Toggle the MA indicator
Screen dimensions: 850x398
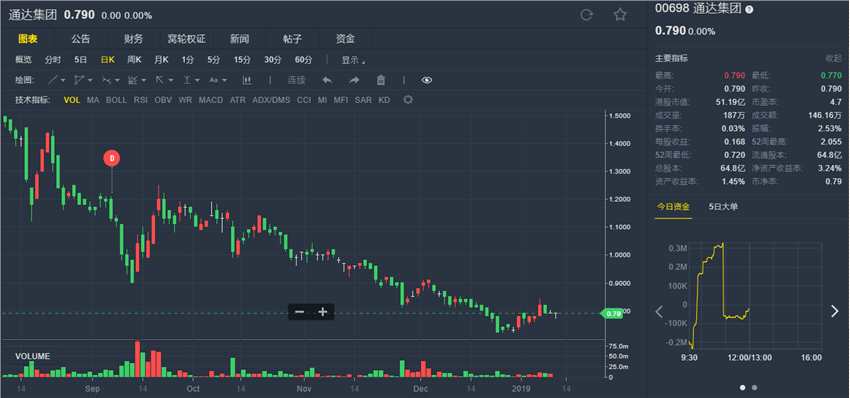[x=93, y=100]
